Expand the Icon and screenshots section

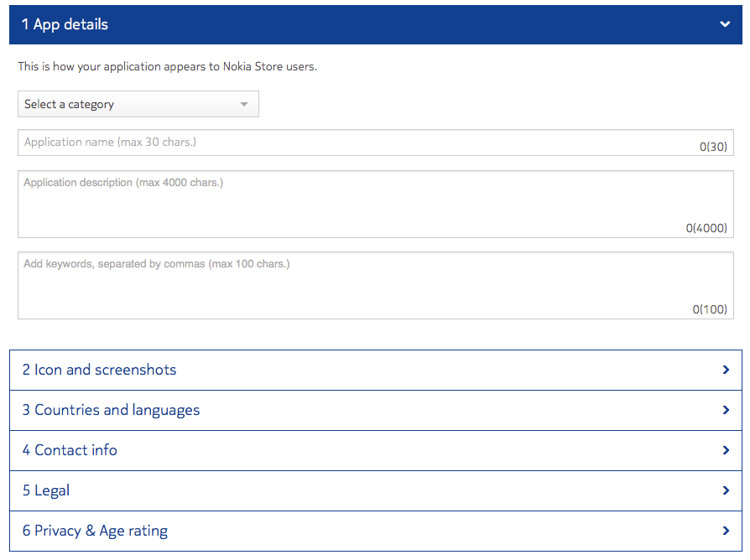(x=100, y=370)
